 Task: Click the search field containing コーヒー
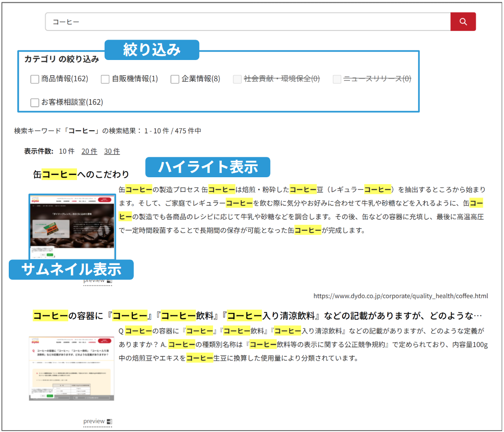pyautogui.click(x=248, y=22)
